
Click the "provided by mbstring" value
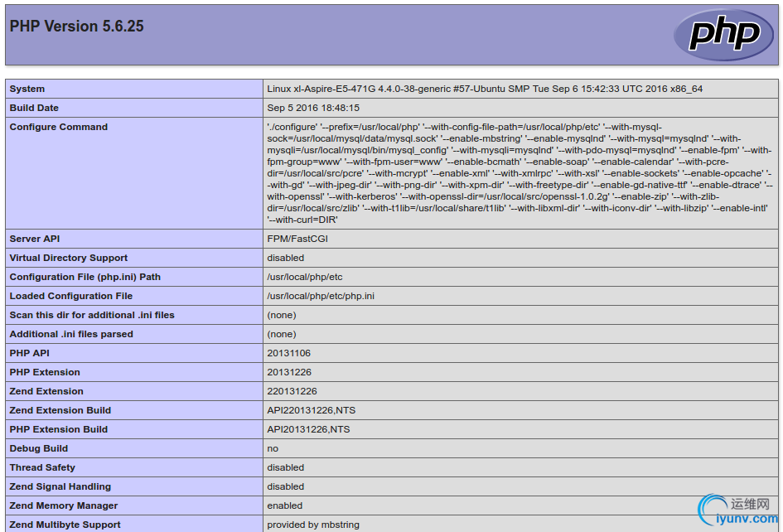click(313, 525)
